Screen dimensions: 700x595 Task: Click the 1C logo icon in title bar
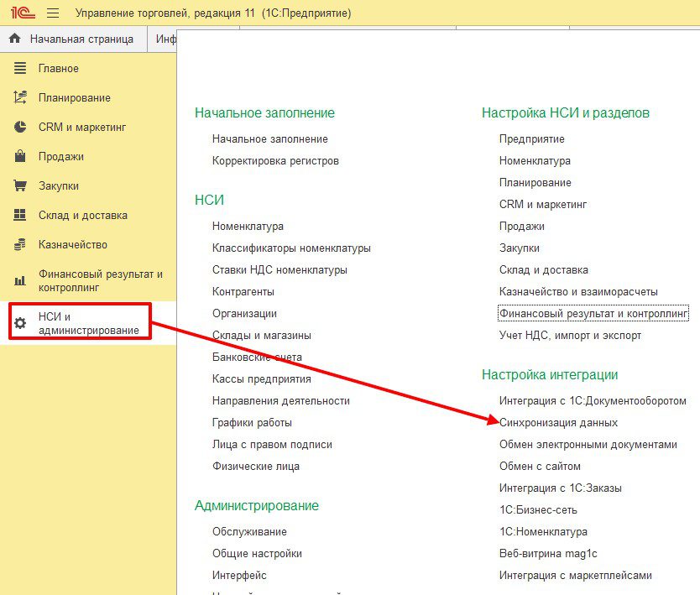22,13
